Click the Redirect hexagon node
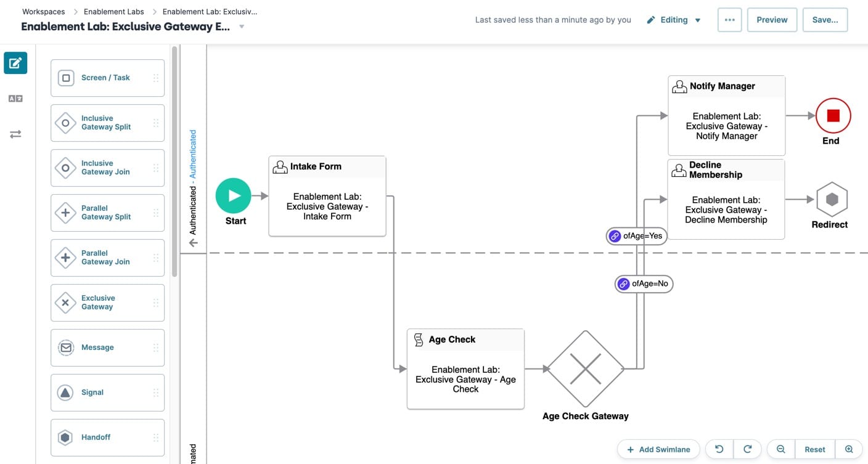The height and width of the screenshot is (464, 868). [x=832, y=199]
